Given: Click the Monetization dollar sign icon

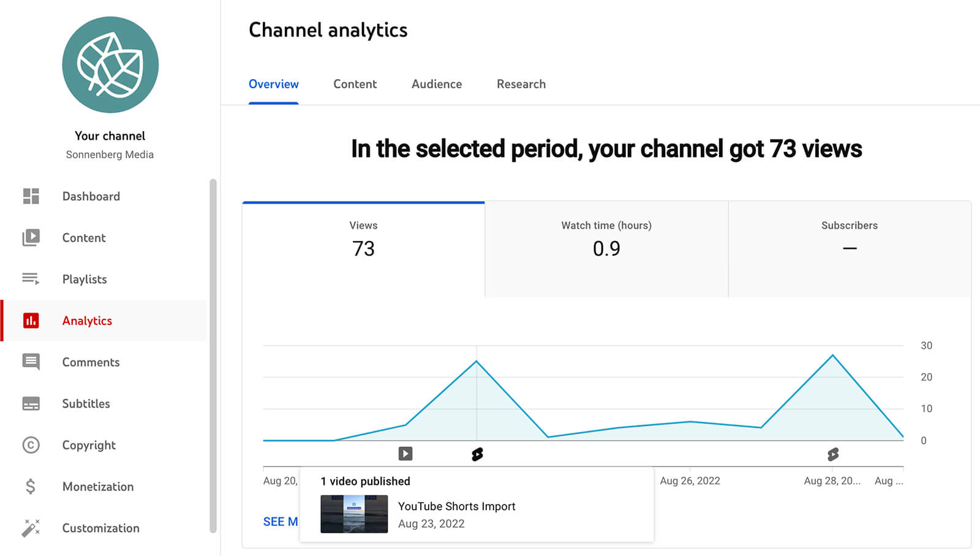Looking at the screenshot, I should point(30,486).
